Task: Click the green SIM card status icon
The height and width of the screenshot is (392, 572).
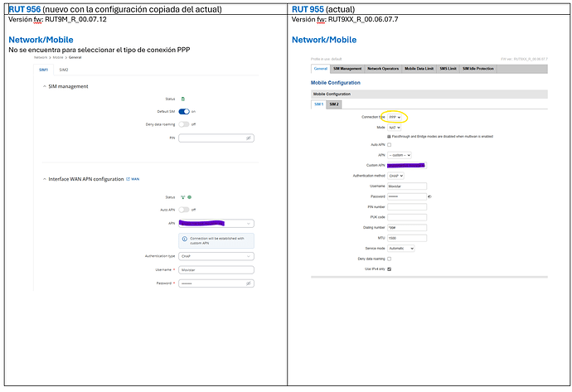Action: (x=183, y=99)
